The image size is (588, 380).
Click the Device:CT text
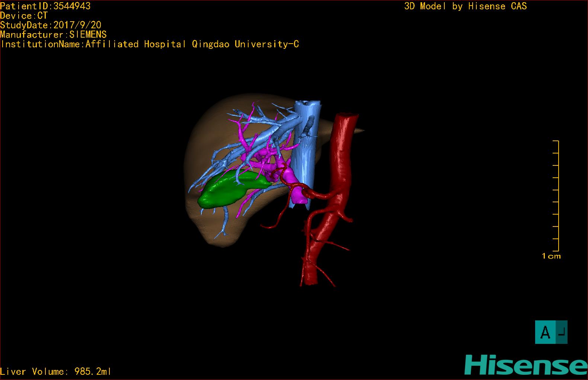24,16
